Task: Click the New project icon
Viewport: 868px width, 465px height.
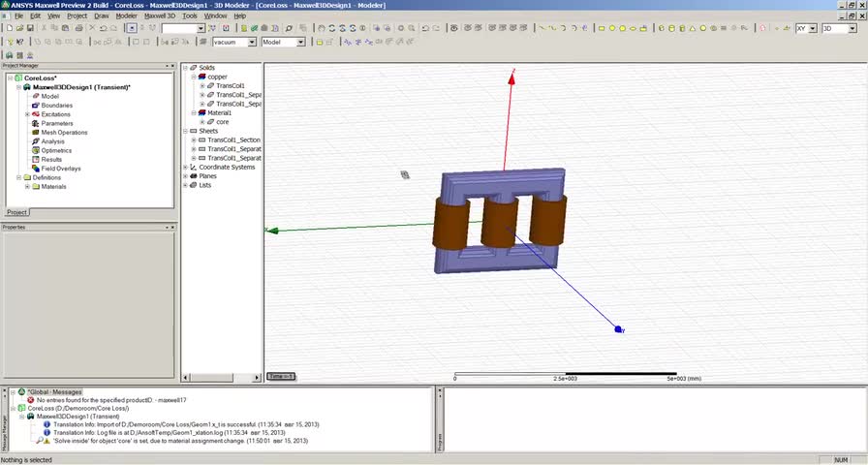Action: pyautogui.click(x=10, y=28)
